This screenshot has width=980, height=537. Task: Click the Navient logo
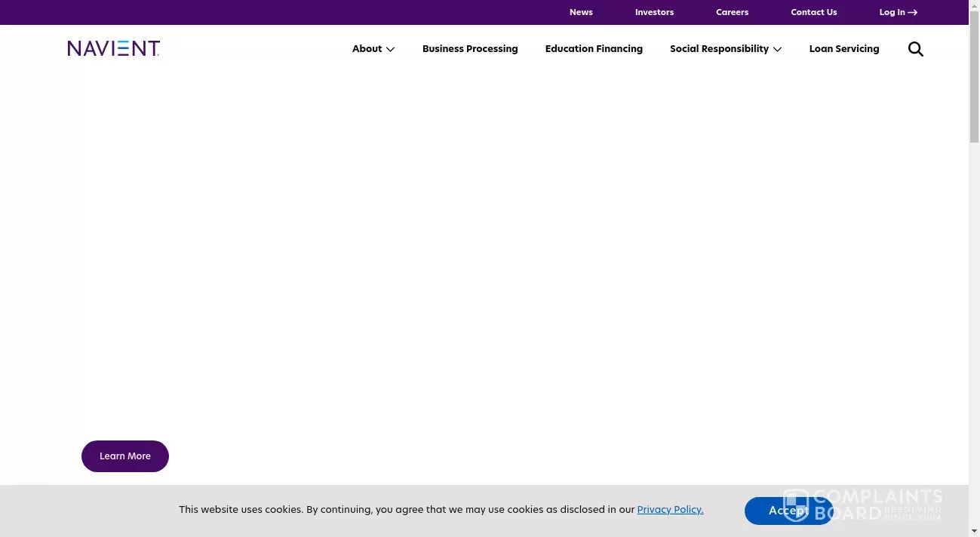[113, 48]
